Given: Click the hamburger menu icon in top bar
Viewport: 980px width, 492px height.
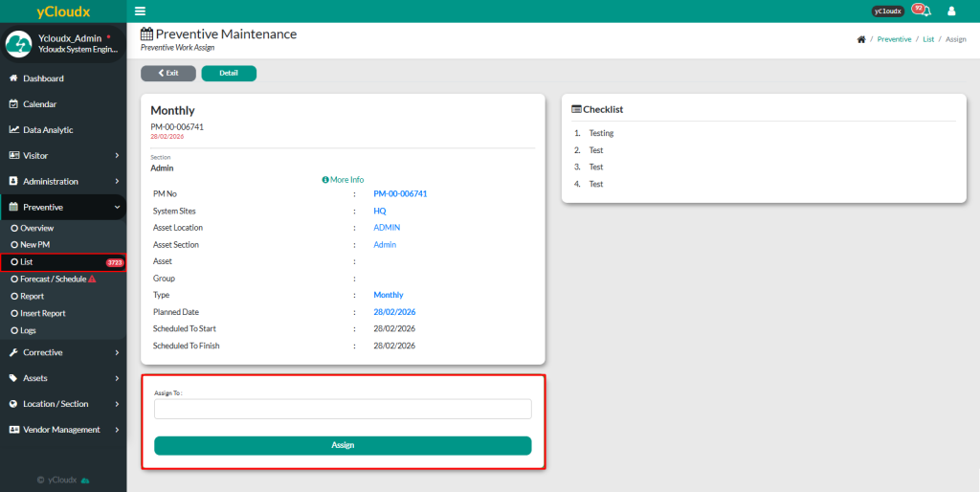Looking at the screenshot, I should [141, 11].
